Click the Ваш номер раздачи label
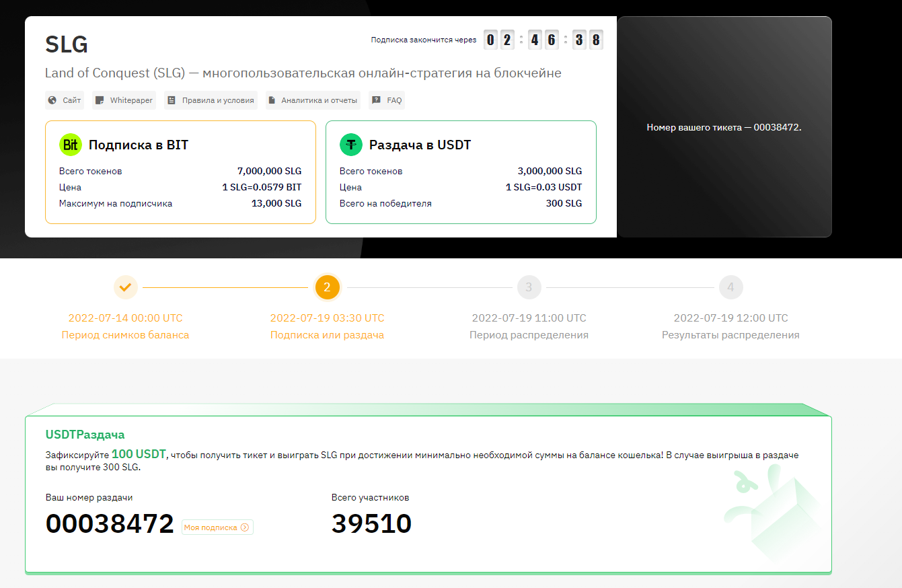 click(x=89, y=498)
